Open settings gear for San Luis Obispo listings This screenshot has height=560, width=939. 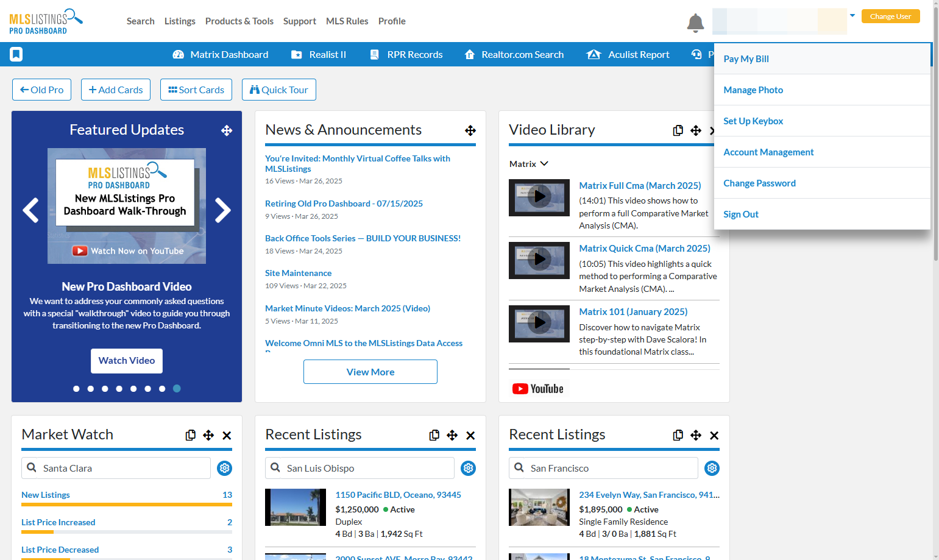click(468, 468)
